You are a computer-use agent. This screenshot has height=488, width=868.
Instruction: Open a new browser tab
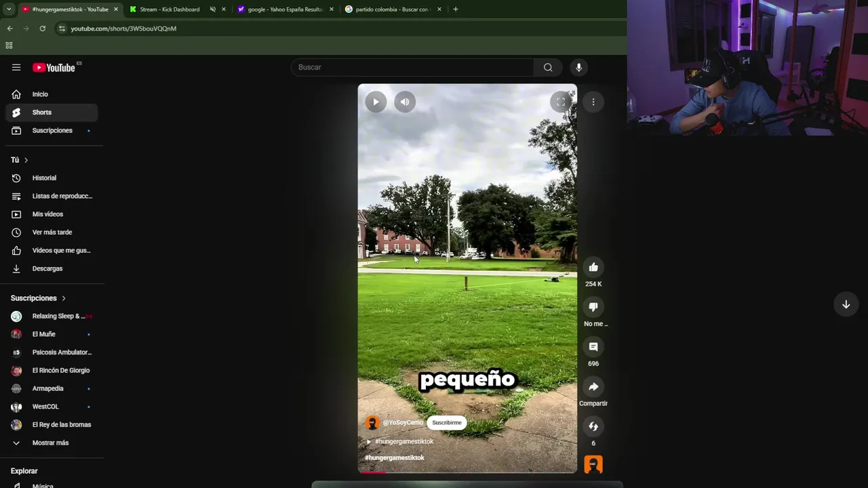[455, 9]
